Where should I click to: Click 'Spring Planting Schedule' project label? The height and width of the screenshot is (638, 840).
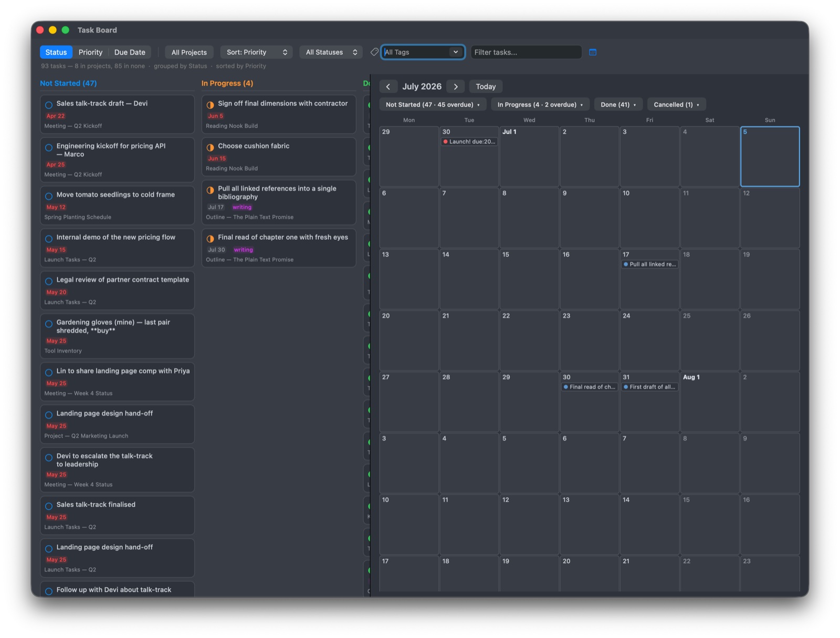[x=78, y=217]
